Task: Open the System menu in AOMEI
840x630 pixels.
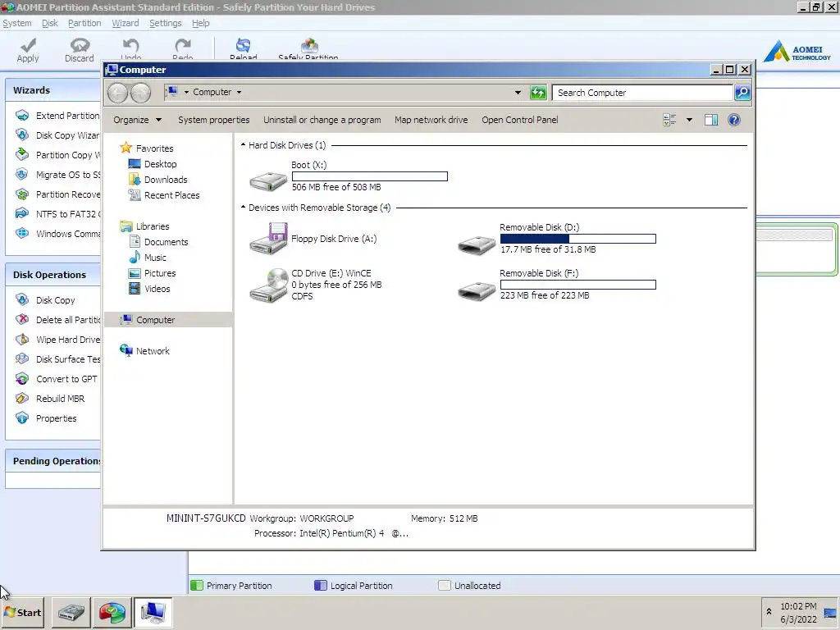Action: coord(17,23)
